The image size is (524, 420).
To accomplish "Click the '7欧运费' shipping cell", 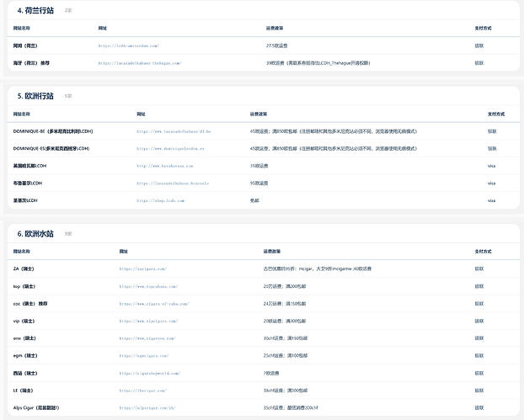I will [271, 373].
